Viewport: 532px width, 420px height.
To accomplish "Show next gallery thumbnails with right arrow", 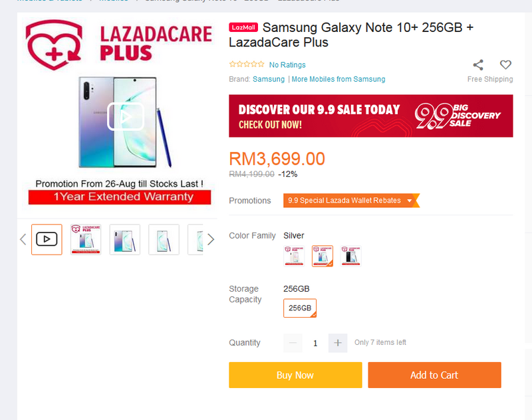I will coord(211,239).
